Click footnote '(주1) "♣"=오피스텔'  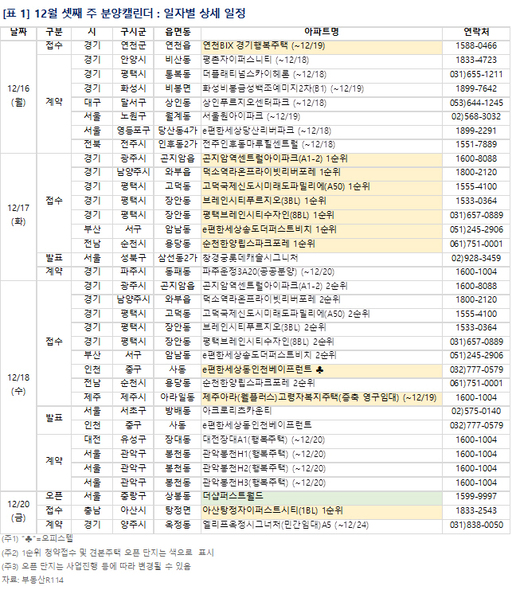37,539
